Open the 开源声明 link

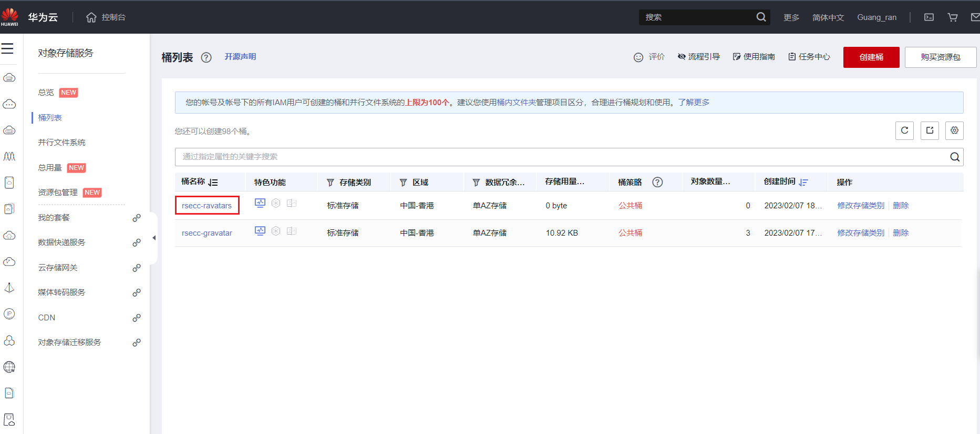[240, 57]
